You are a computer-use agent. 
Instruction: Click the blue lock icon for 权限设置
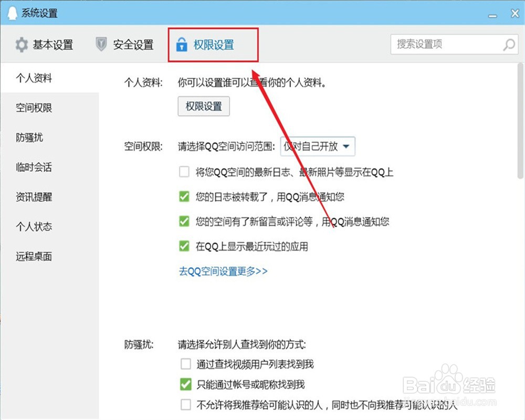tap(182, 44)
